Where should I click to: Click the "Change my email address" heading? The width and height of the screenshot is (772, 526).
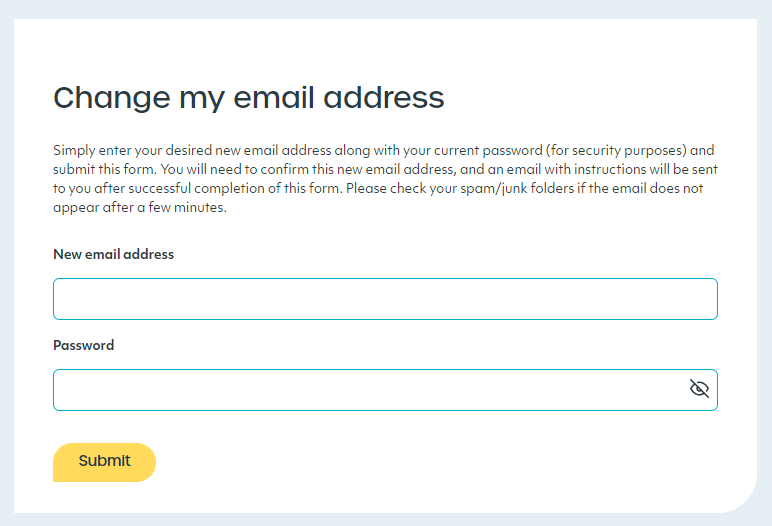click(248, 98)
